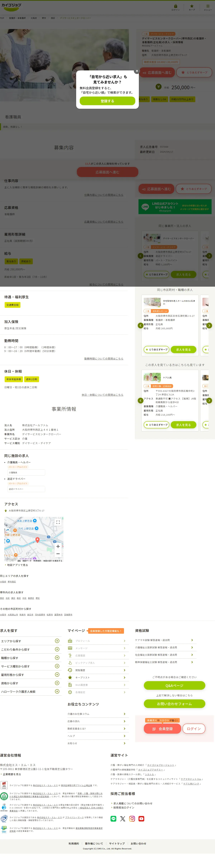Expand エリアから探す section

pyautogui.click(x=30, y=641)
